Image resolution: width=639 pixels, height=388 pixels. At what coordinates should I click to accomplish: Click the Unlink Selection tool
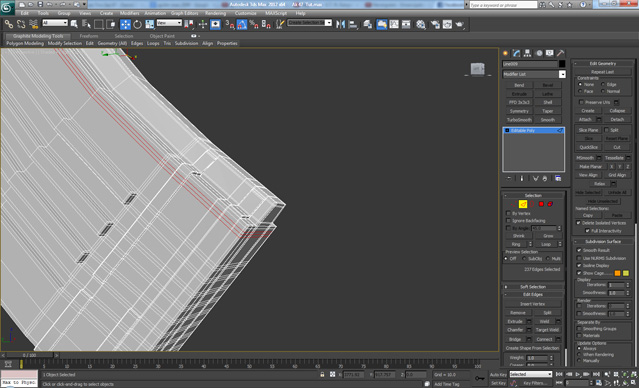pyautogui.click(x=21, y=24)
